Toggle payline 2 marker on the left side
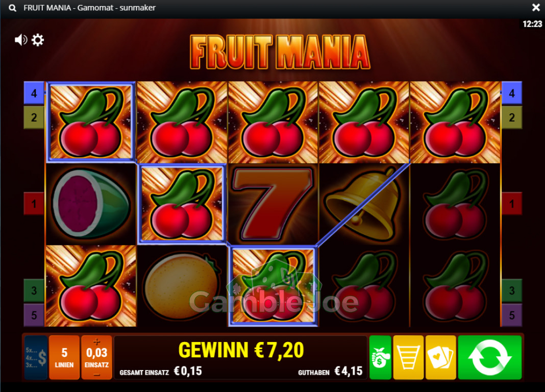The height and width of the screenshot is (392, 545). pos(34,117)
